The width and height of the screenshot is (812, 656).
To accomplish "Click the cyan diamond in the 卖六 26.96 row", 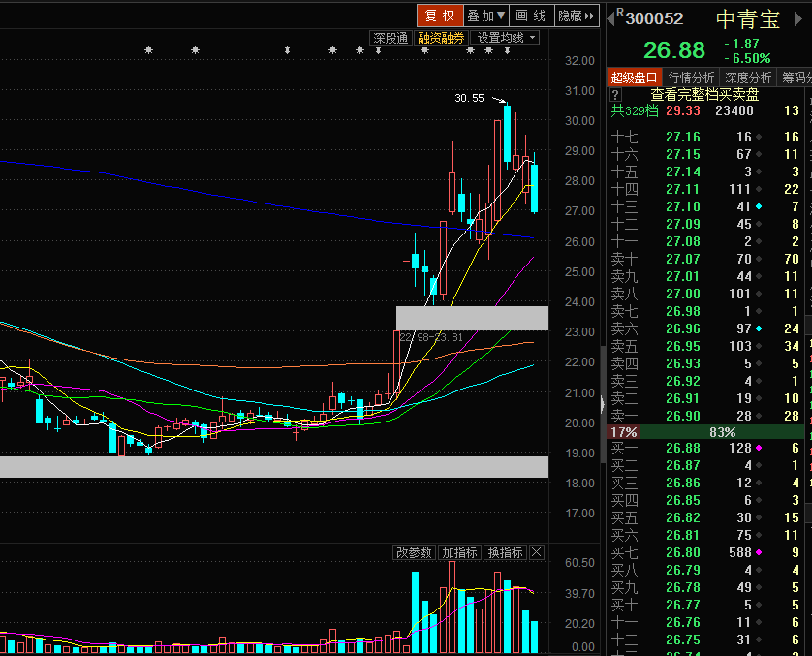I will point(759,328).
